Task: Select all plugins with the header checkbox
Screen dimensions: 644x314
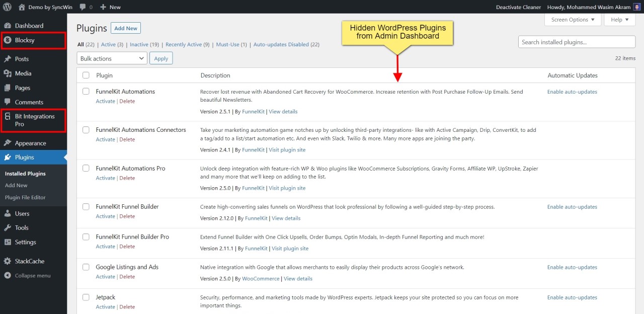Action: [x=86, y=74]
